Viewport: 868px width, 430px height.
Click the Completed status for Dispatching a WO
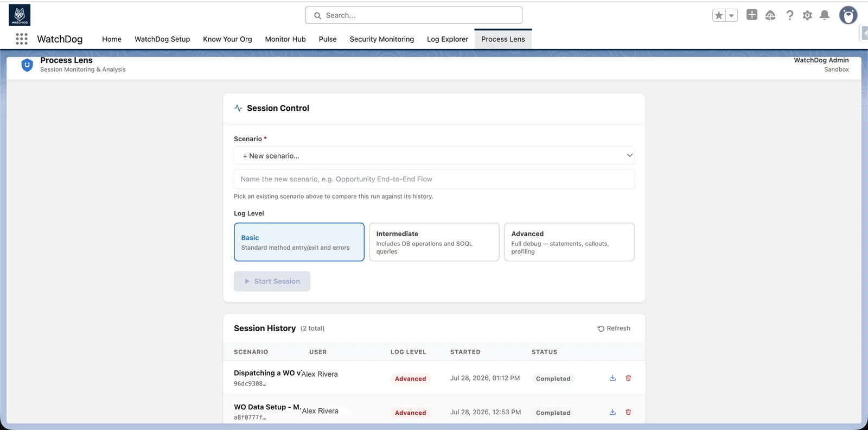point(553,379)
